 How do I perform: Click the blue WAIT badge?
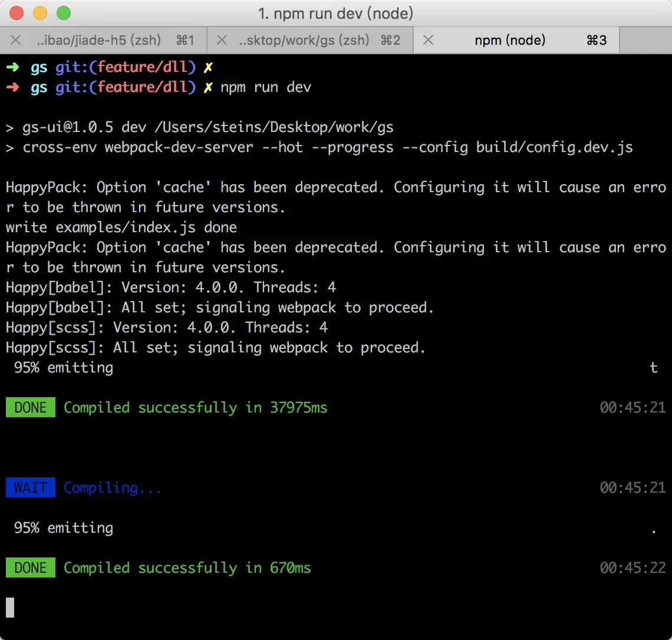tap(31, 487)
